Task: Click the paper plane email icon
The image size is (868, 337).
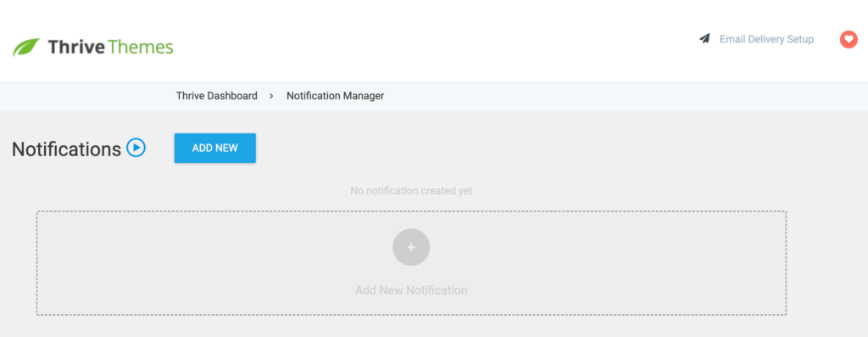Action: coord(704,39)
